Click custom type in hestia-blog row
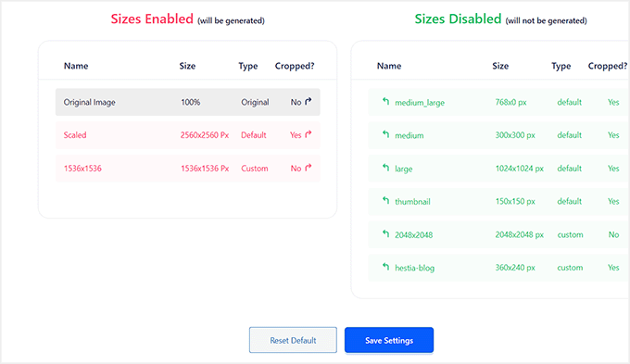Image resolution: width=630 pixels, height=364 pixels. [x=570, y=268]
